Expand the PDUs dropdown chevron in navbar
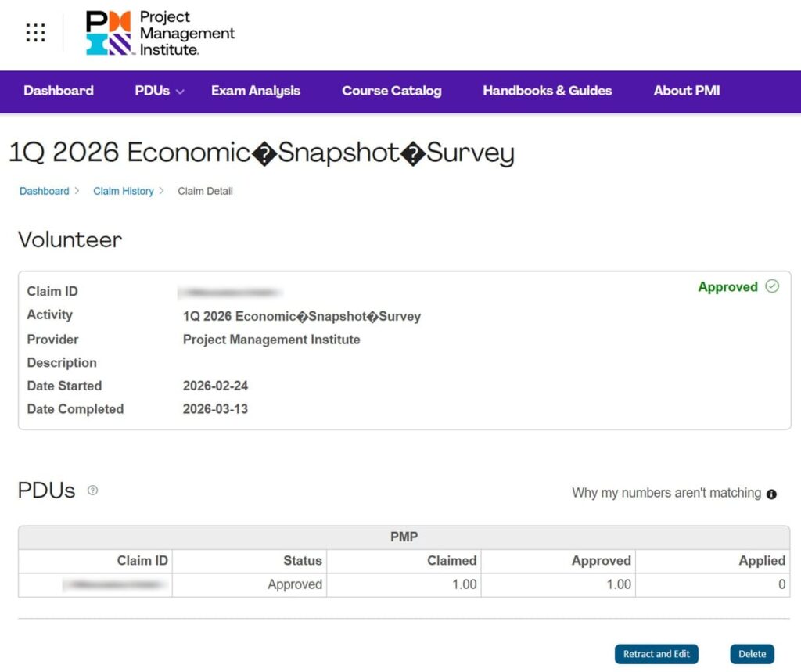The height and width of the screenshot is (672, 801). click(180, 92)
